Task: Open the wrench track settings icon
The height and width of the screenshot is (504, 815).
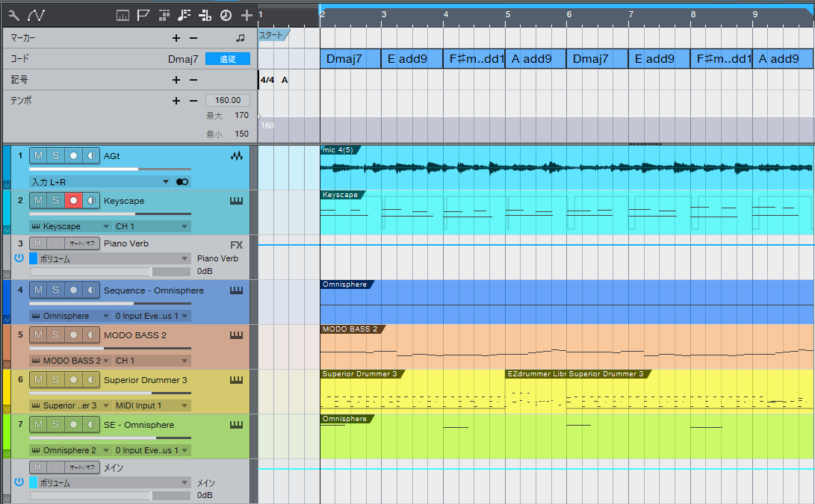Action: (x=14, y=16)
